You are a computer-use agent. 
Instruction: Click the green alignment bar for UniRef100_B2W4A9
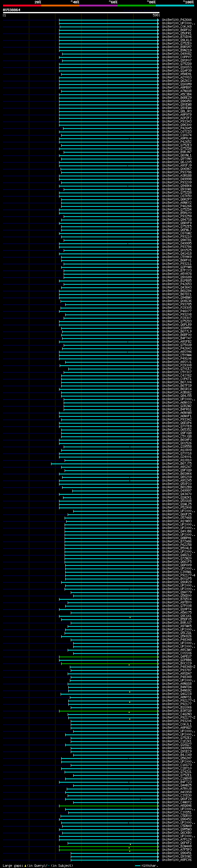click(x=109, y=846)
